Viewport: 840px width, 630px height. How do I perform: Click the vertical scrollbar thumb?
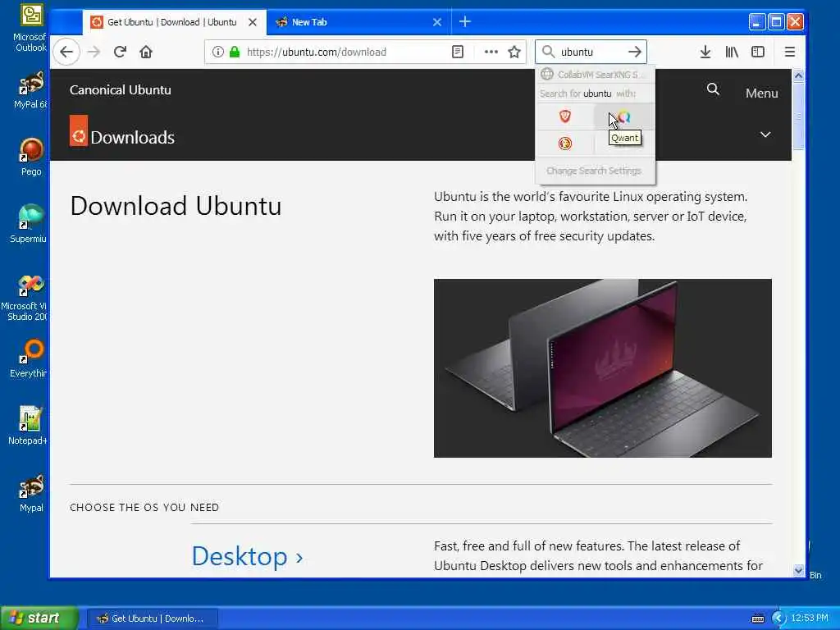coord(798,116)
